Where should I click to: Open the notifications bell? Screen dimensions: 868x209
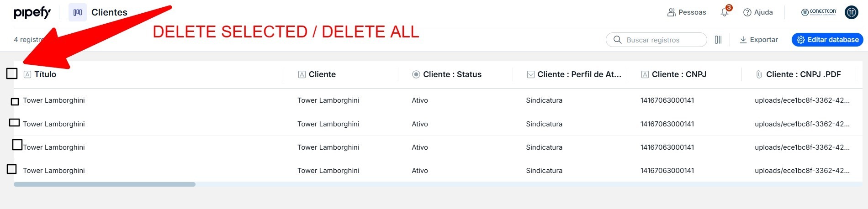tap(725, 12)
